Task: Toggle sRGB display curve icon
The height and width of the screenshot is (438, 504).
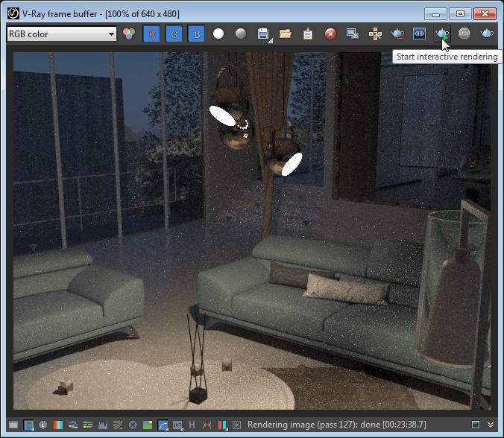Action: tap(163, 425)
